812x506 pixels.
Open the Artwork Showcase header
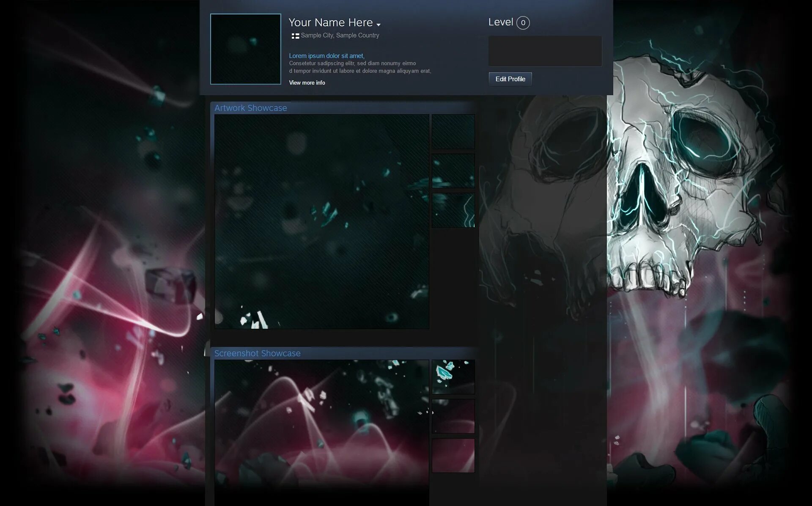click(x=250, y=108)
